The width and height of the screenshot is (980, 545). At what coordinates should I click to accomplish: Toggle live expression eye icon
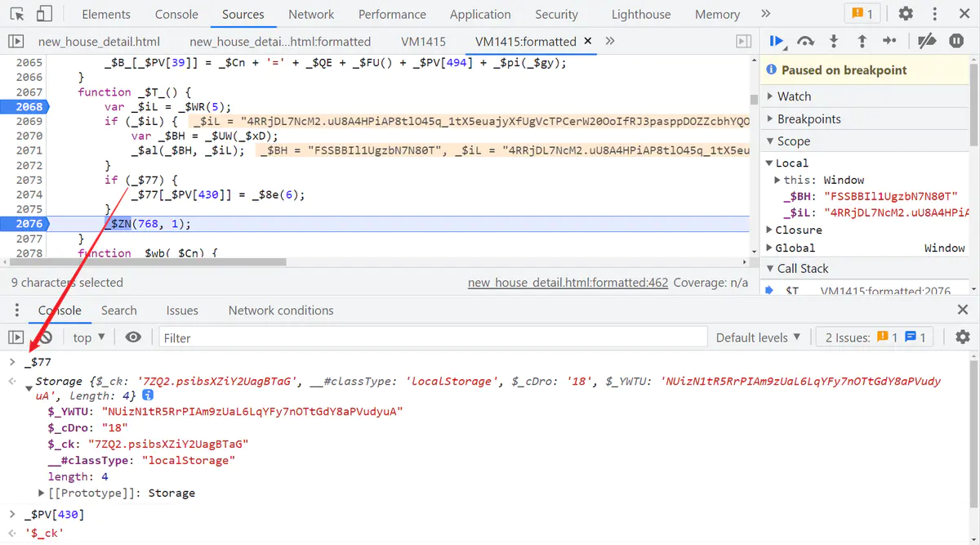coord(133,337)
